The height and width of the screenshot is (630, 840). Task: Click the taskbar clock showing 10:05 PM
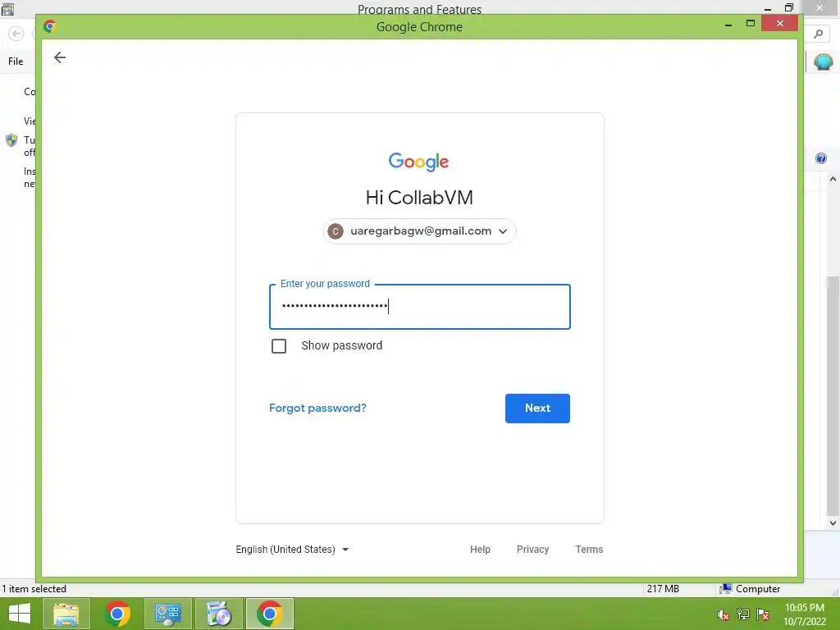point(805,614)
